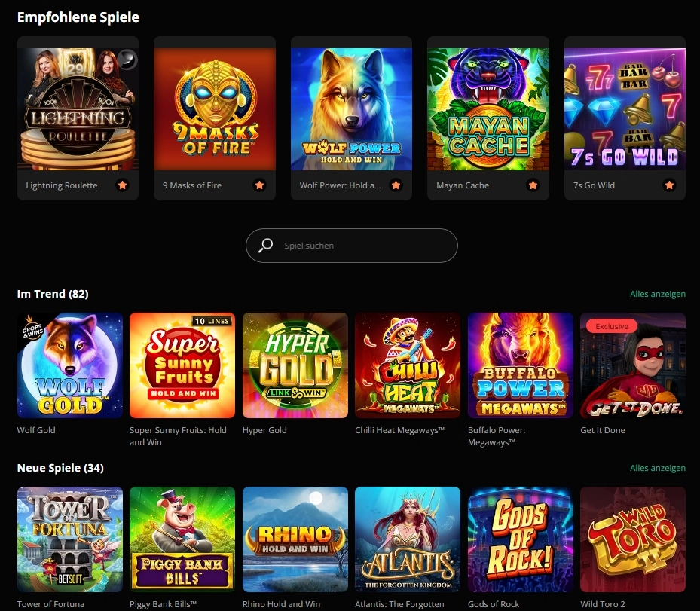The height and width of the screenshot is (611, 700).
Task: Star the 7s Go Wild game
Action: click(669, 185)
